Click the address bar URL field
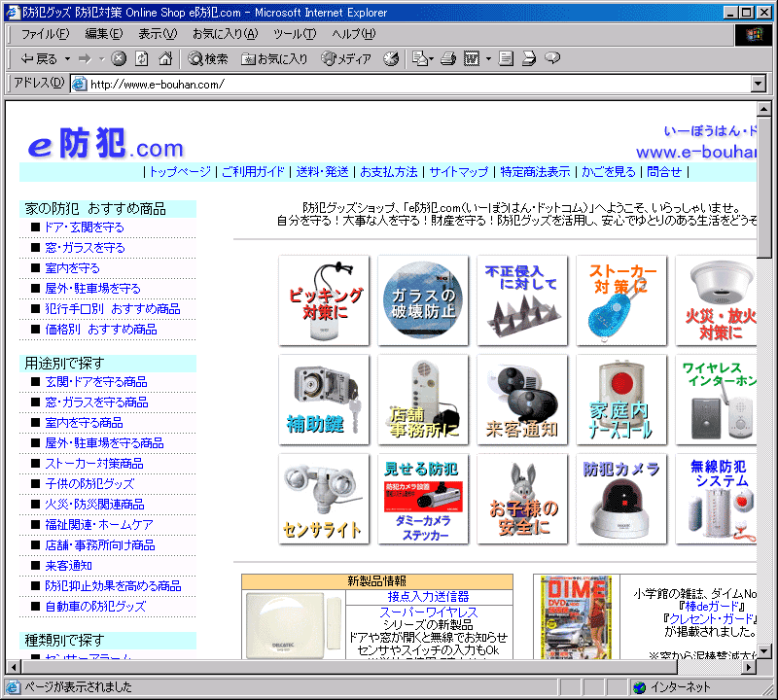 click(410, 84)
